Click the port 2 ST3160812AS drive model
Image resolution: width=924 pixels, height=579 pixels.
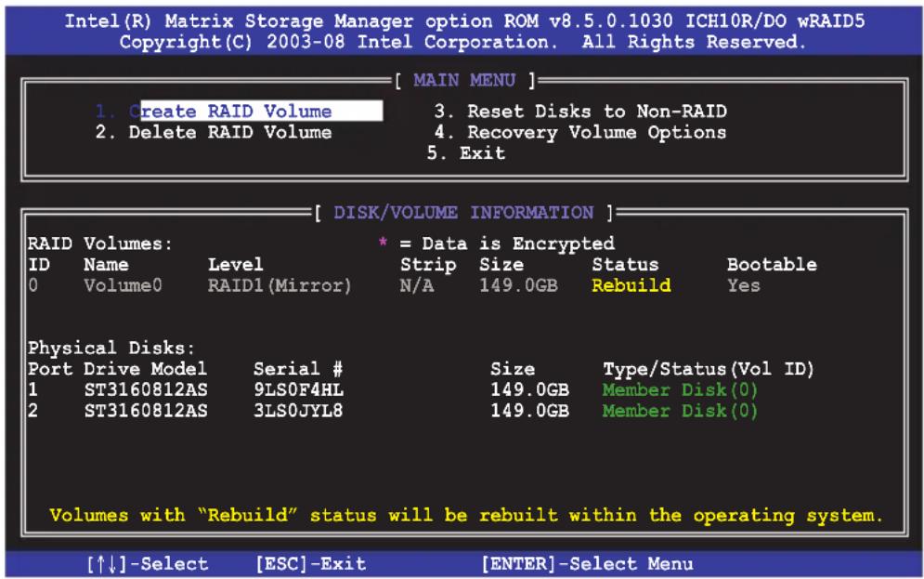pos(146,411)
